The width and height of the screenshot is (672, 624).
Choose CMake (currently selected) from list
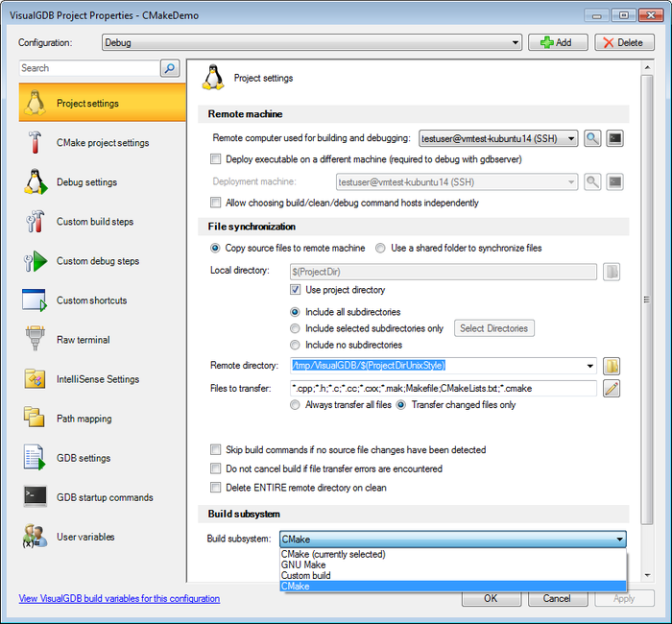[453, 554]
